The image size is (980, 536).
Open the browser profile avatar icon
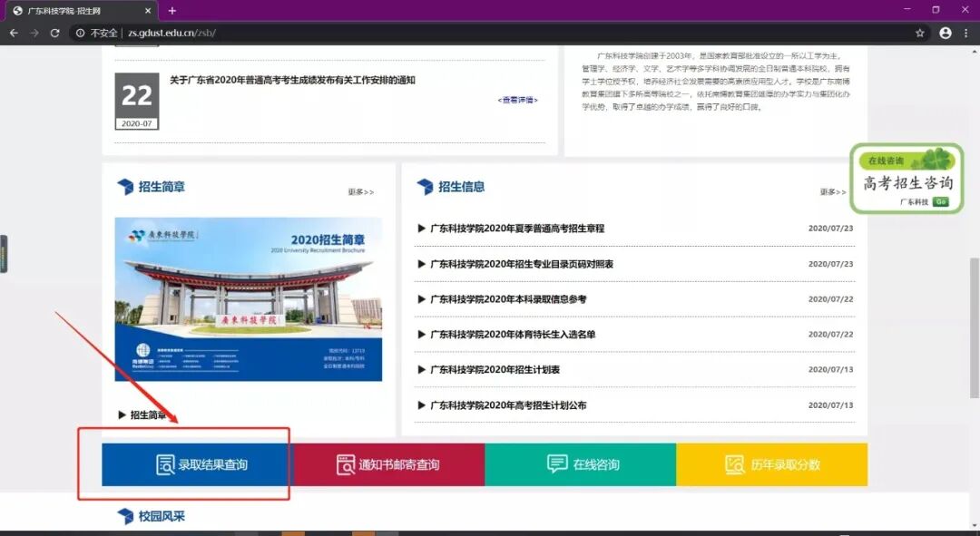[945, 34]
